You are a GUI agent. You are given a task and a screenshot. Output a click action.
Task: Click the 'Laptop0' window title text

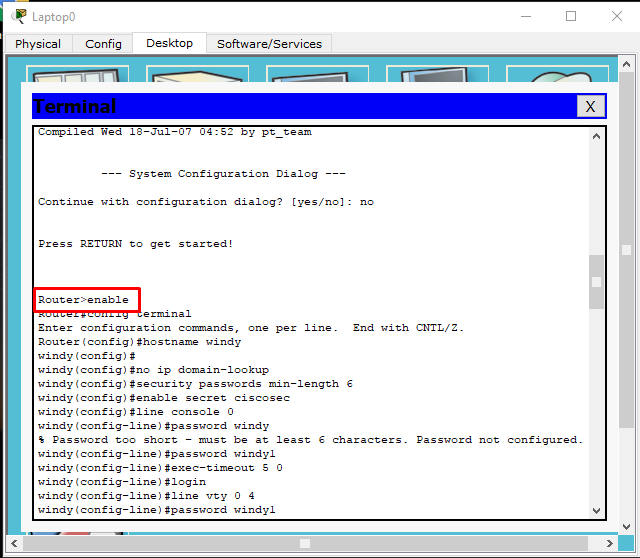click(53, 17)
